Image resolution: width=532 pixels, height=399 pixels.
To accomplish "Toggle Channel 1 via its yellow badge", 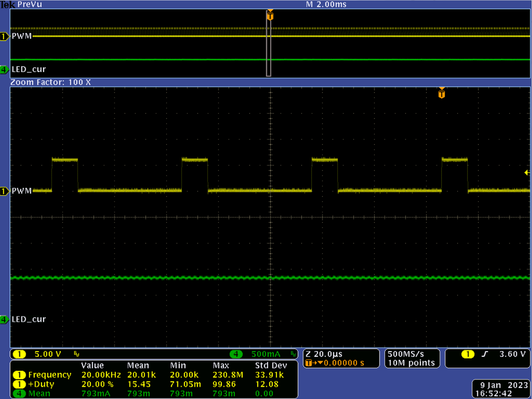I will coord(19,354).
